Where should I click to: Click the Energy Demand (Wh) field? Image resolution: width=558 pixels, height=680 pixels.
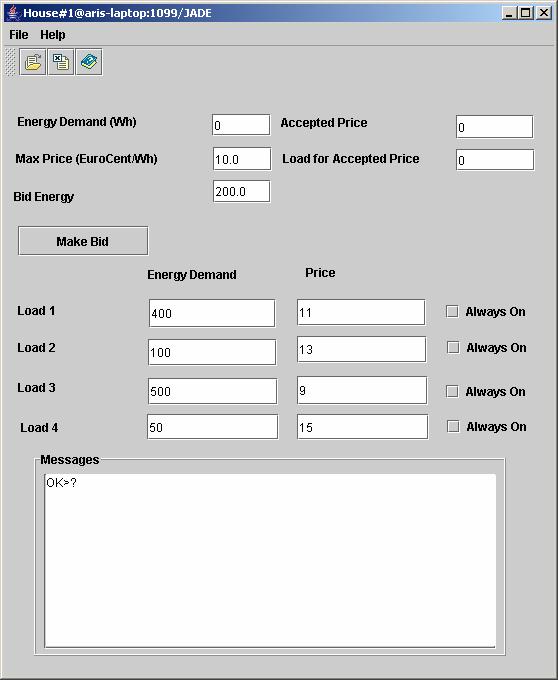tap(241, 125)
